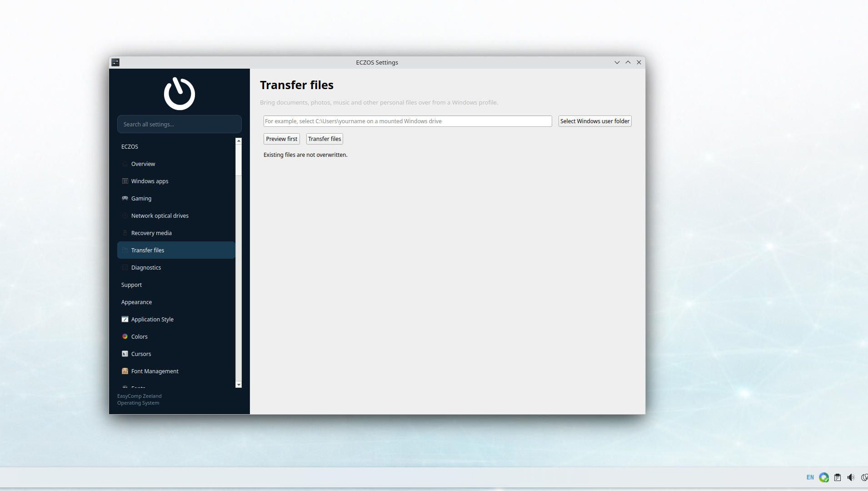Click 'Existing files are not overwritten.' text
Screen dimensions: 868x491
(305, 155)
